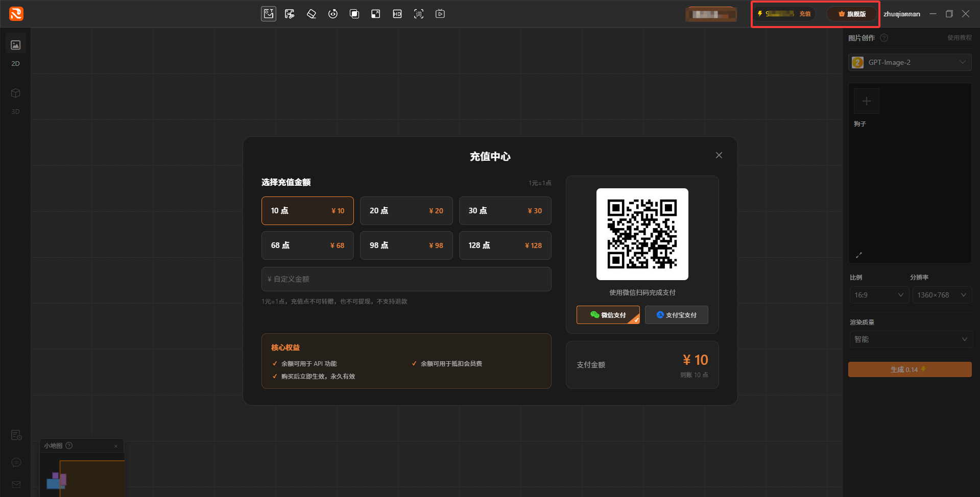The image size is (980, 497).
Task: Click the HD upscale icon
Action: pos(397,14)
